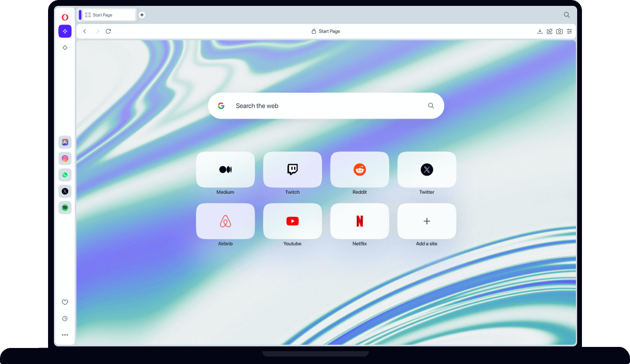Click the Add a site tile
Screen dimensions: 630x364
pos(427,221)
